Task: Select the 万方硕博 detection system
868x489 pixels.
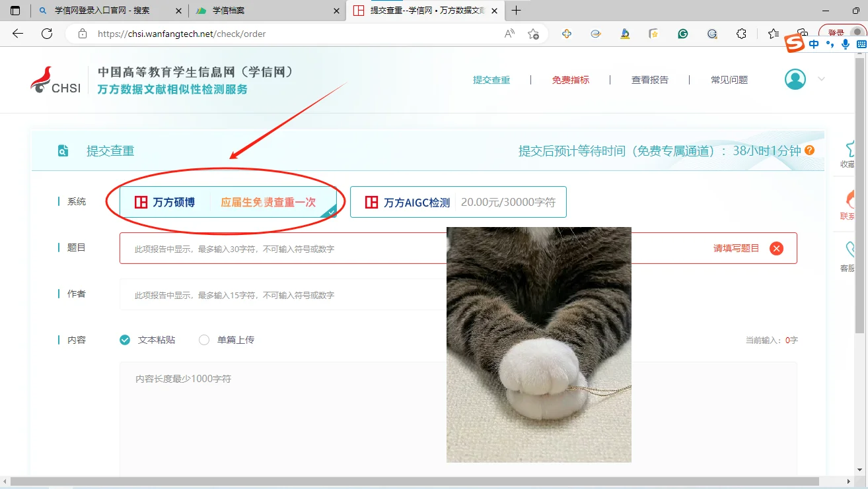Action: pos(228,202)
